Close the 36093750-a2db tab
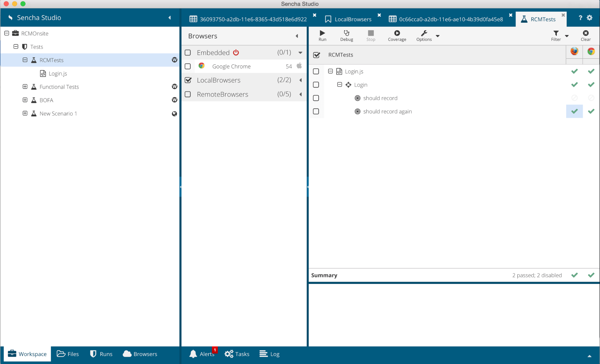The image size is (600, 364). coord(314,15)
